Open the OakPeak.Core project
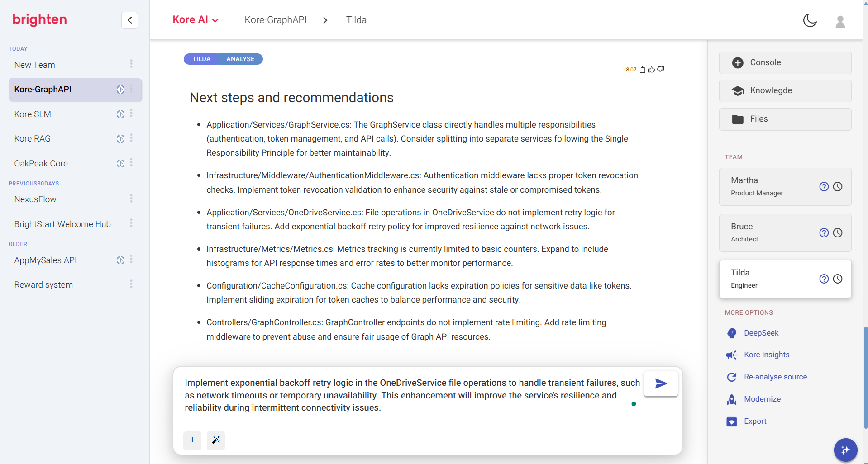868x464 pixels. tap(41, 163)
